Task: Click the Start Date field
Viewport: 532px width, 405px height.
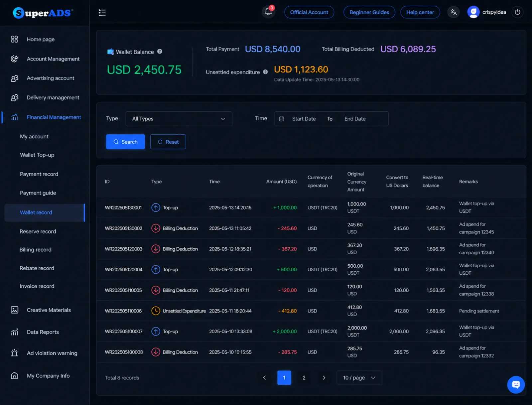Action: point(304,119)
